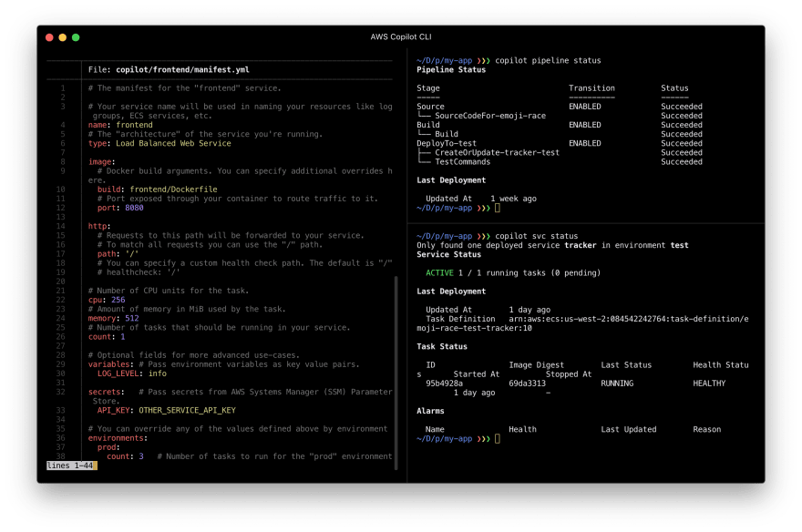Click the green maximize window button
The image size is (802, 532).
point(76,37)
